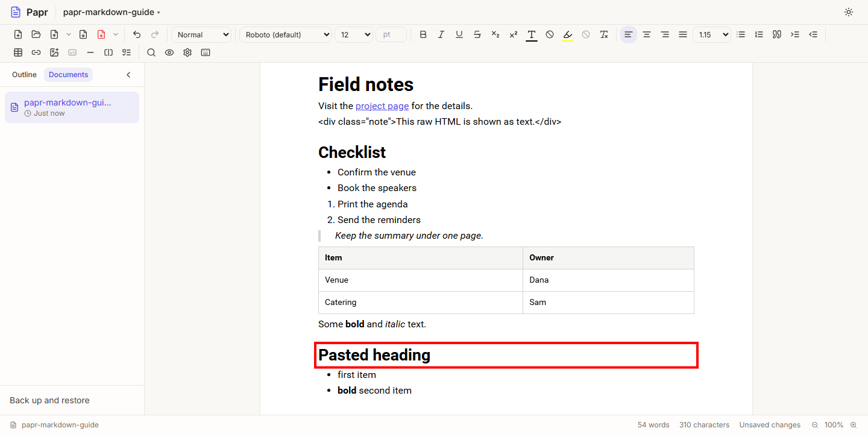Click the 54 words counter
This screenshot has width=868, height=434.
coord(653,425)
